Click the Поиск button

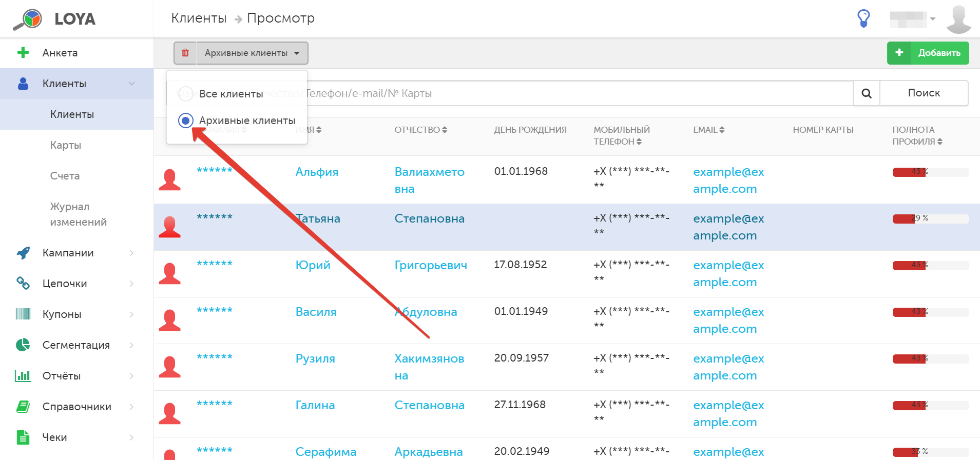click(x=924, y=93)
